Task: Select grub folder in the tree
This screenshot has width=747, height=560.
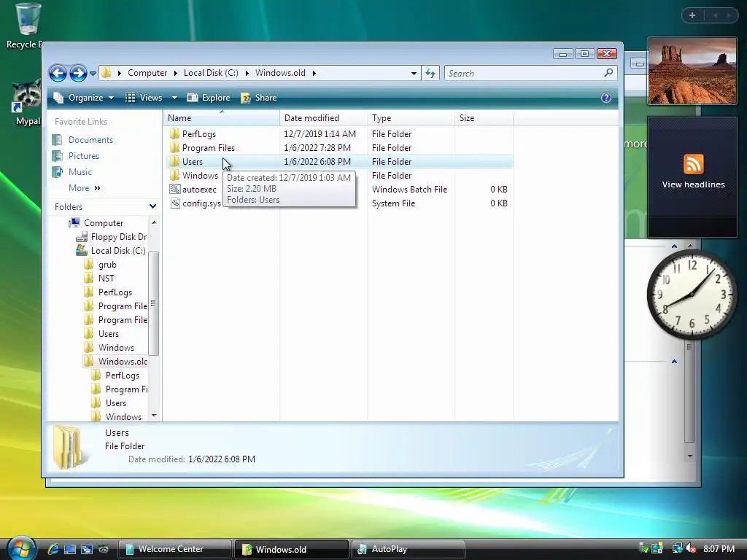Action: click(107, 264)
